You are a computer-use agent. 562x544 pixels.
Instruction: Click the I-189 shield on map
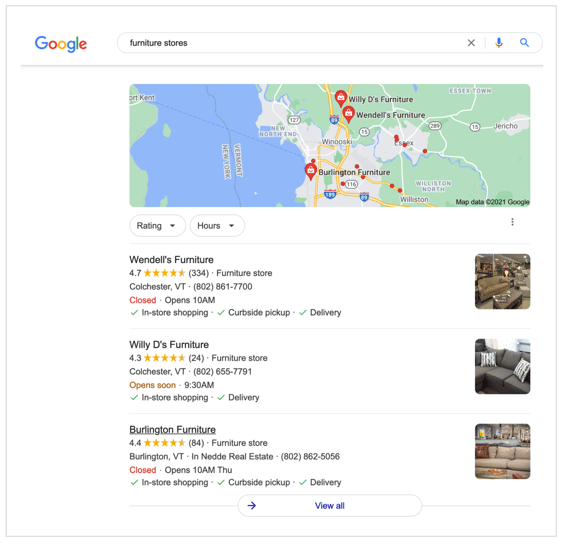click(x=330, y=194)
